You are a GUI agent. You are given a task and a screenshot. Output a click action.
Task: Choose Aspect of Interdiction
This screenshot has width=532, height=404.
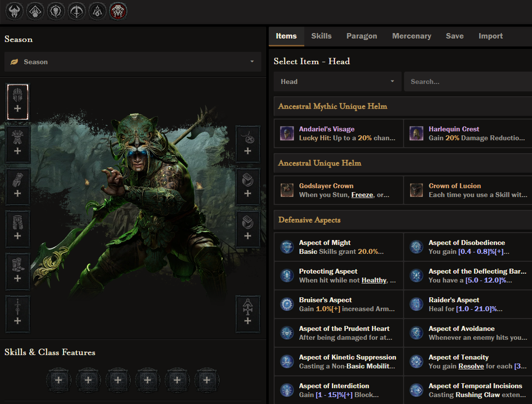tap(338, 390)
